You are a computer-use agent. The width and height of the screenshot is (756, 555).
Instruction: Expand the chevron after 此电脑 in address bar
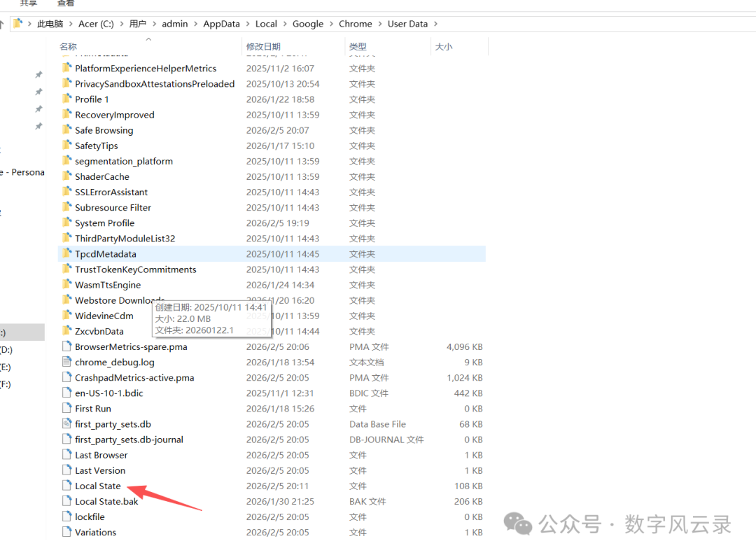71,24
